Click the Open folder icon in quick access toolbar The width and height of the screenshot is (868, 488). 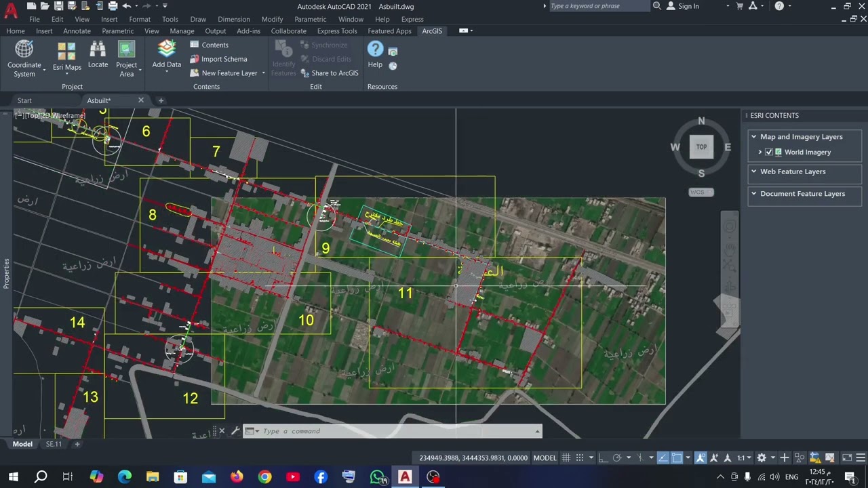pos(45,6)
